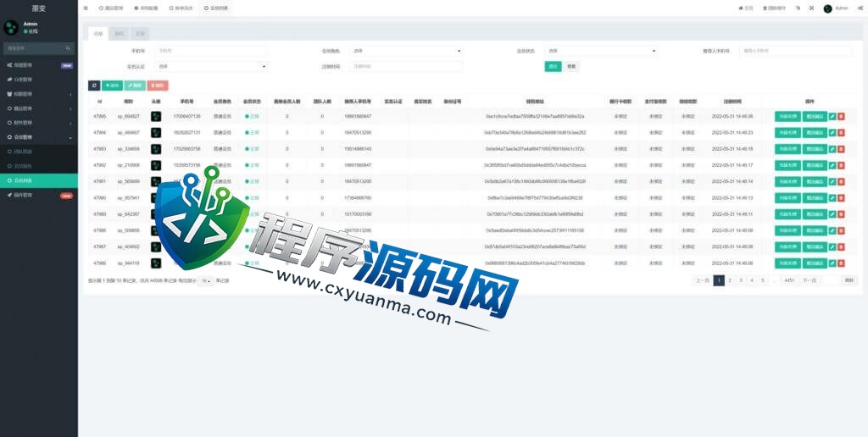868x437 pixels.
Task: Expand the sidebar group with the people icon
Action: pos(39,94)
